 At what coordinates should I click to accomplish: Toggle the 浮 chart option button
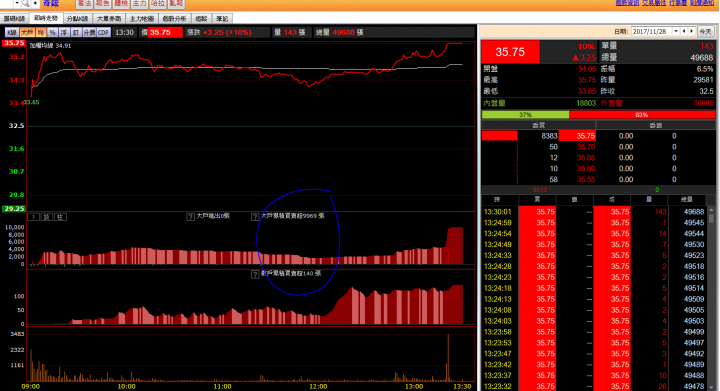coord(64,33)
